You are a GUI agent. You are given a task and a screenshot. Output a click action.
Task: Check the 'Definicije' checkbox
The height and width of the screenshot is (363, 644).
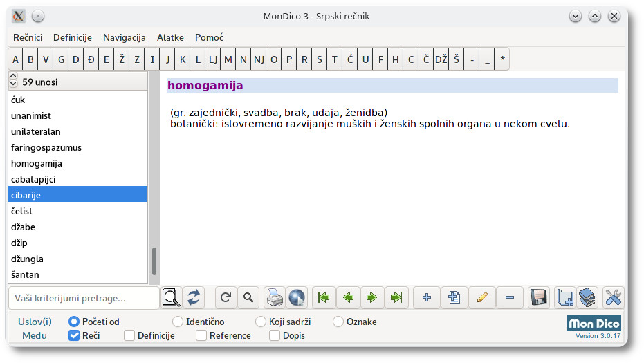tap(129, 335)
